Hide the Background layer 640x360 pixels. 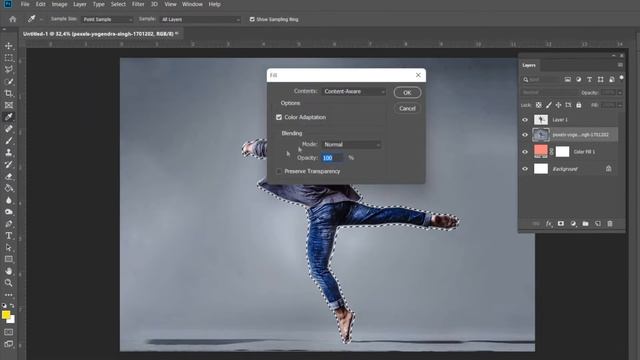pos(525,169)
